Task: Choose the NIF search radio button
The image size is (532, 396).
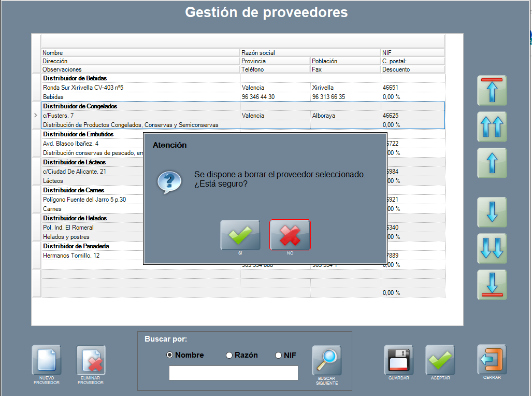Action: pyautogui.click(x=278, y=355)
